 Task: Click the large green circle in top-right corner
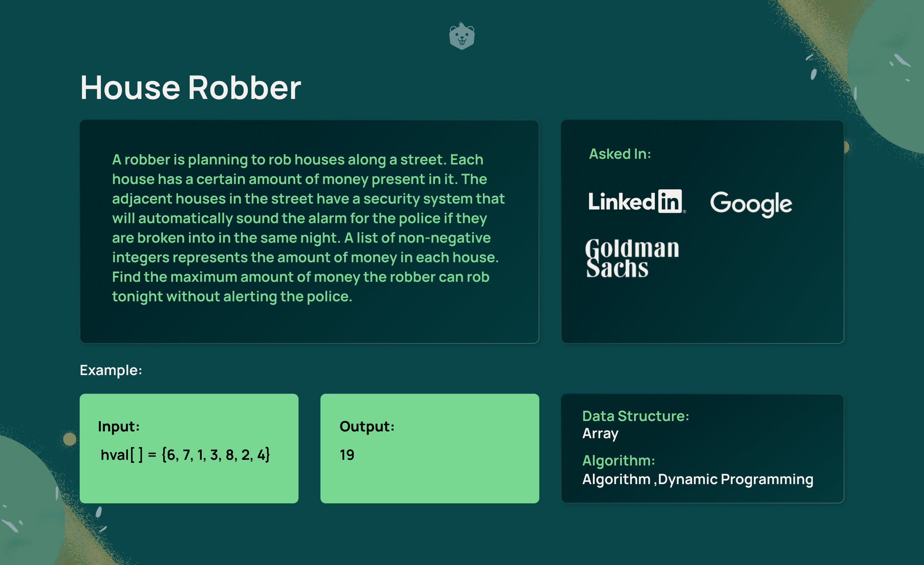(x=893, y=77)
